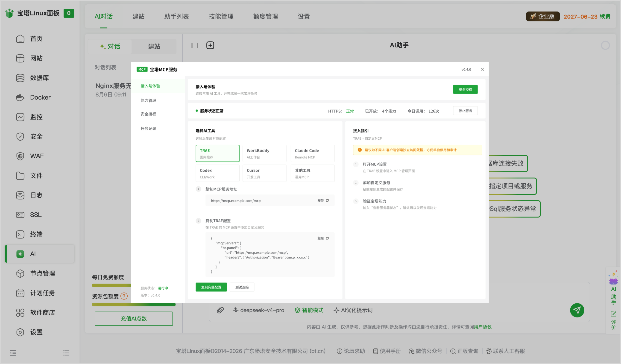This screenshot has width=621, height=364.
Task: Open the 联系人工客服 footer link
Action: (x=506, y=351)
